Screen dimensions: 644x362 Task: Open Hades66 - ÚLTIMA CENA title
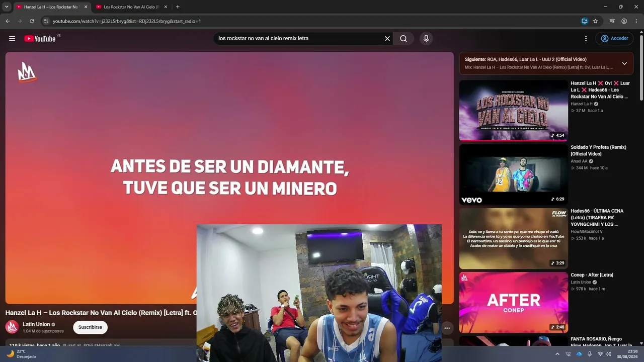click(x=597, y=218)
